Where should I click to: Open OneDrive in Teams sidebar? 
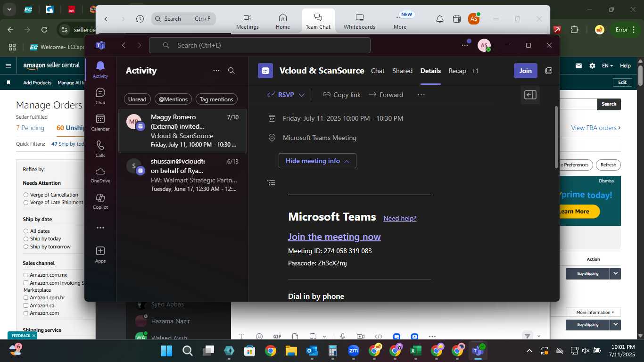coord(100,175)
